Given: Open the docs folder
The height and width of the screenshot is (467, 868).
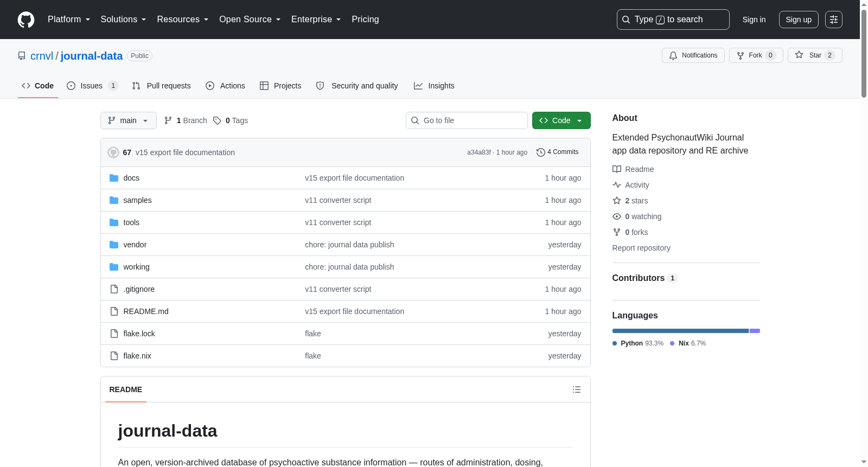Looking at the screenshot, I should click(131, 178).
